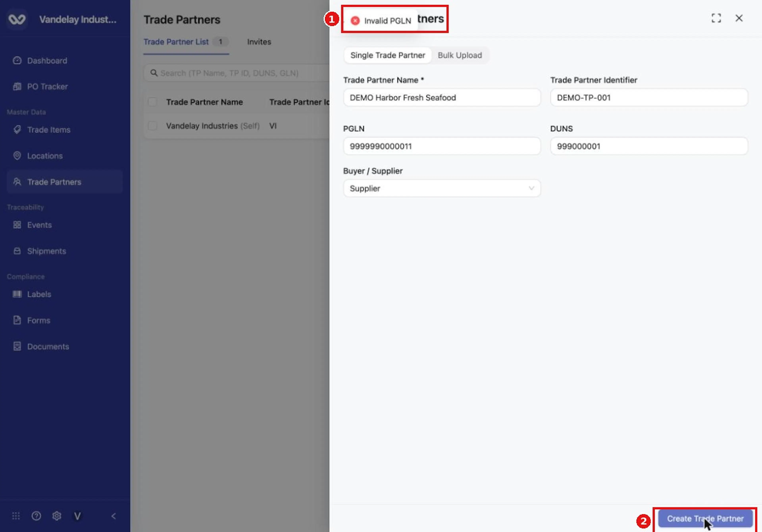
Task: Click the PGLN input field
Action: click(x=442, y=146)
